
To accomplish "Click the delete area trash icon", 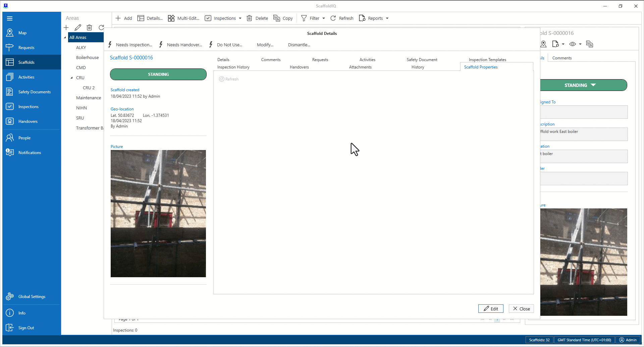I will click(89, 28).
